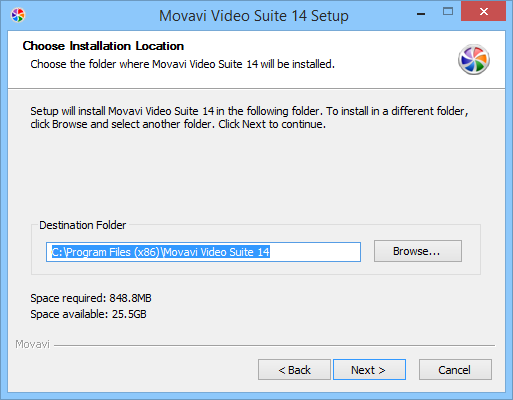Click the Movavi icon in the title bar
This screenshot has width=513, height=400.
(18, 15)
